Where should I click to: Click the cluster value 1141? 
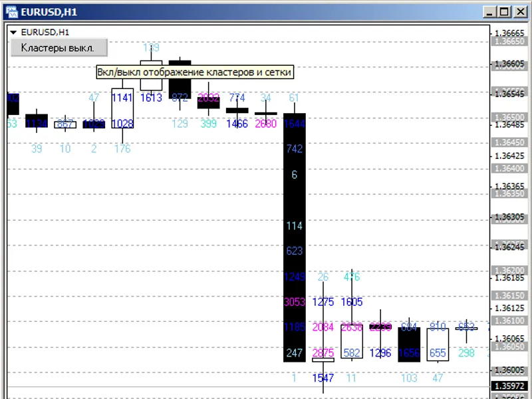click(122, 98)
